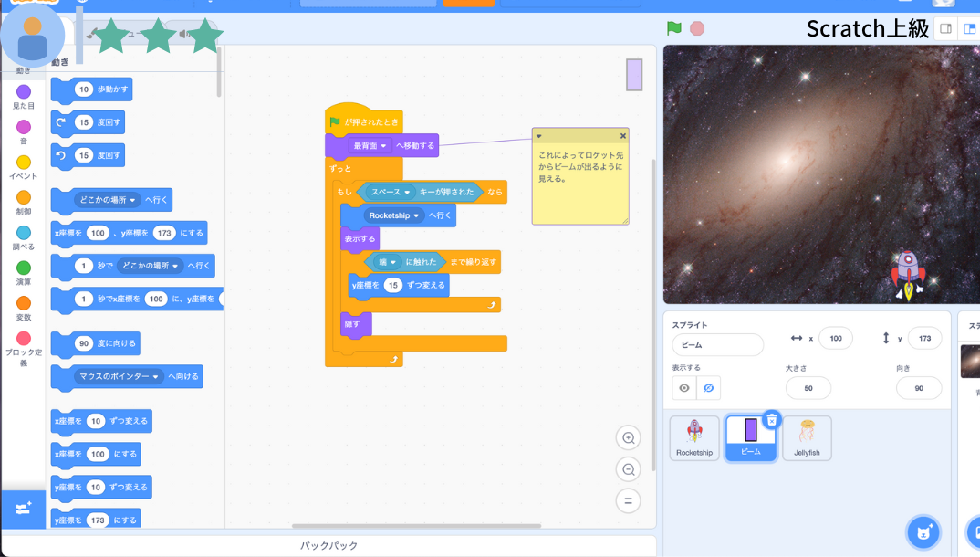Click the 10 歩動かす block
The image size is (980, 557).
92,89
